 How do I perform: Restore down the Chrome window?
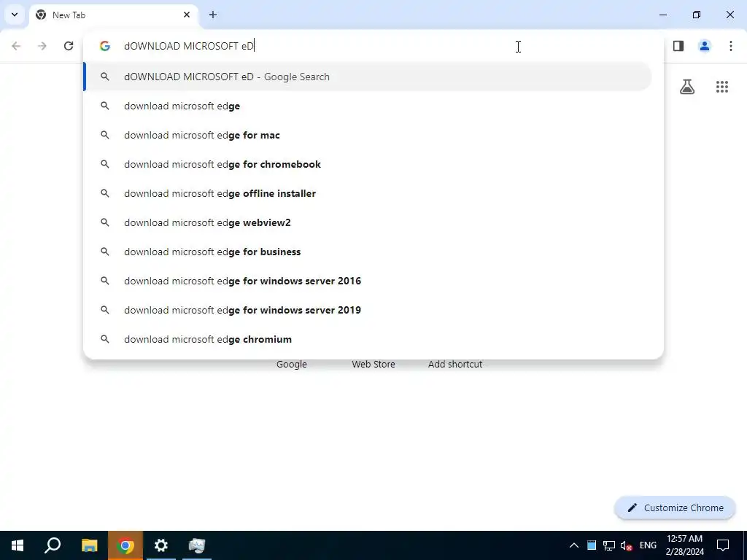tap(697, 15)
